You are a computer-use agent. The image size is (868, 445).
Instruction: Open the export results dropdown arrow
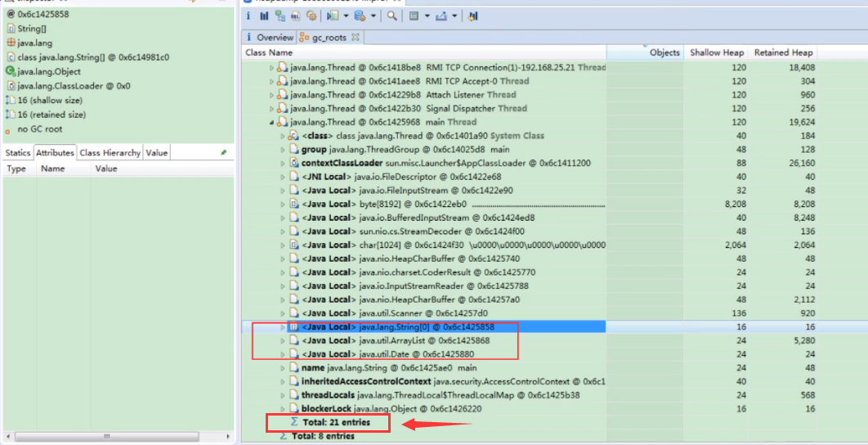click(x=454, y=16)
